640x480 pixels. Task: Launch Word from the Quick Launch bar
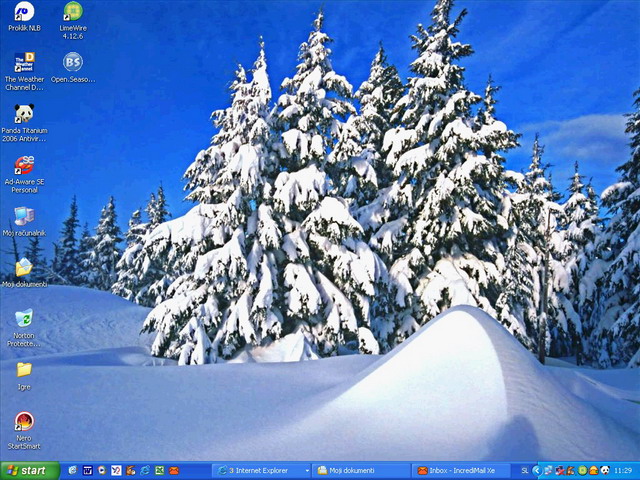tap(87, 470)
